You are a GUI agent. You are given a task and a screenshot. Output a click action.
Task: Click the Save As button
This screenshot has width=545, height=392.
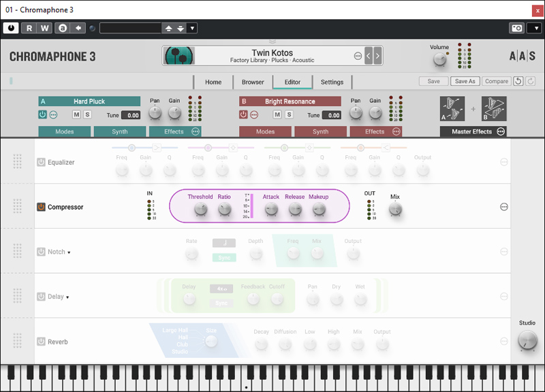465,82
